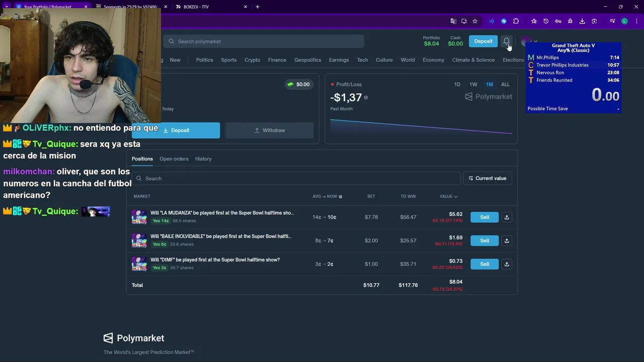Image resolution: width=644 pixels, height=362 pixels.
Task: Click the install app icon in address bar
Action: 464,21
